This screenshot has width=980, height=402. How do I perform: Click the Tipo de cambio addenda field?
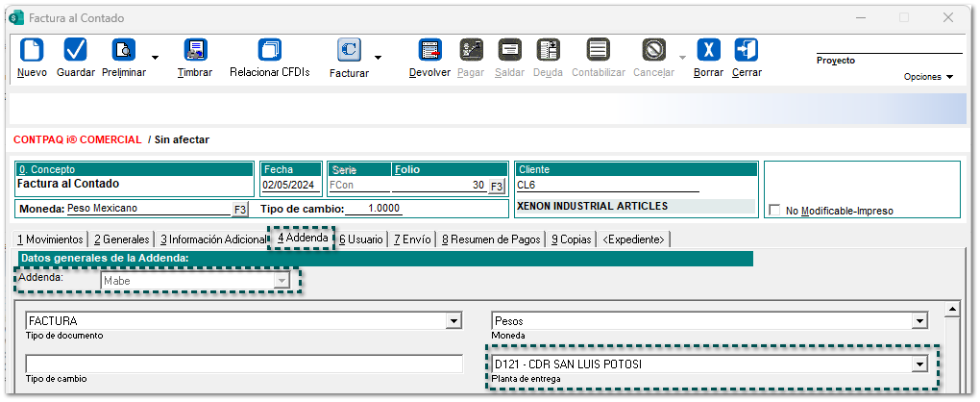click(243, 364)
